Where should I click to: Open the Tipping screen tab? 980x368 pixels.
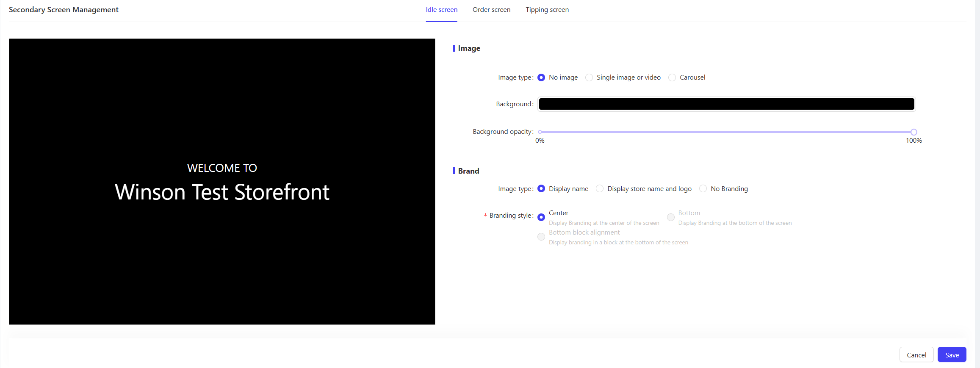point(547,10)
